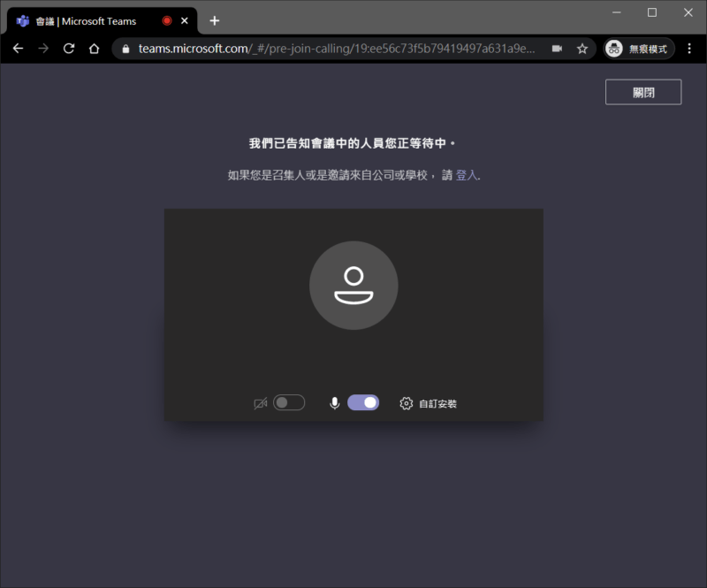Open a new browser tab
707x588 pixels.
(214, 20)
